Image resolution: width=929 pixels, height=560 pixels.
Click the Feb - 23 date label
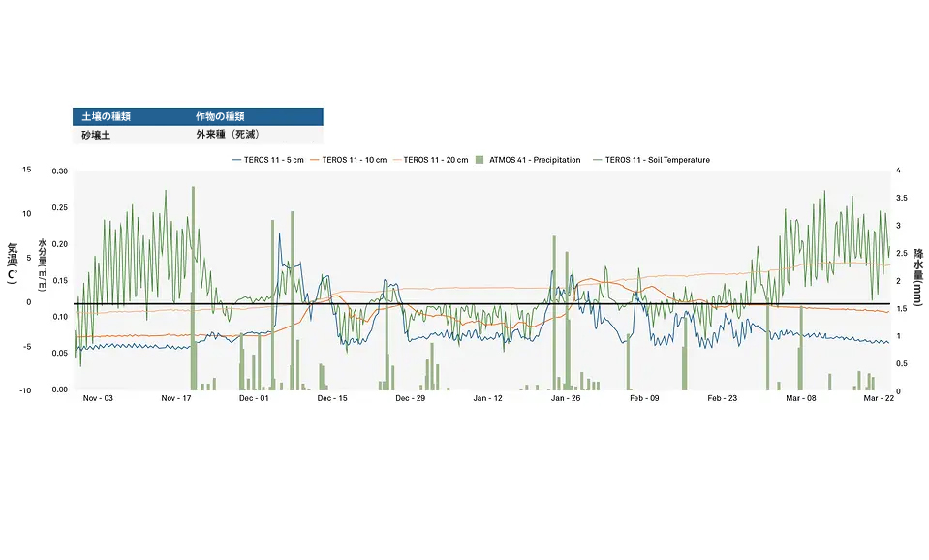pos(723,398)
